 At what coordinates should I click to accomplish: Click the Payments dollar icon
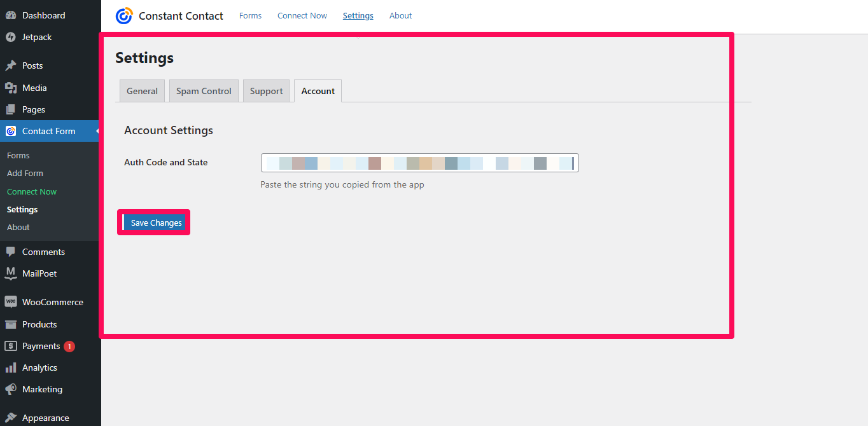click(11, 346)
